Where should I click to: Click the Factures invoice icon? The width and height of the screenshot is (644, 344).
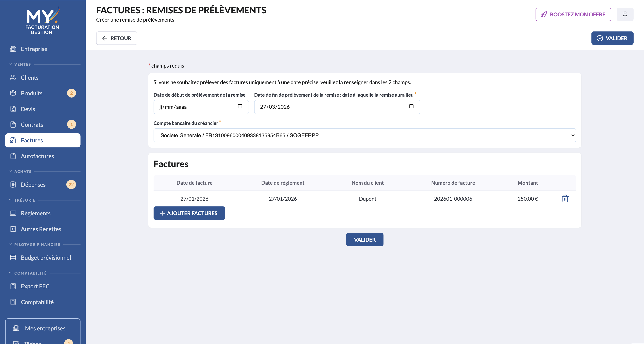click(13, 140)
